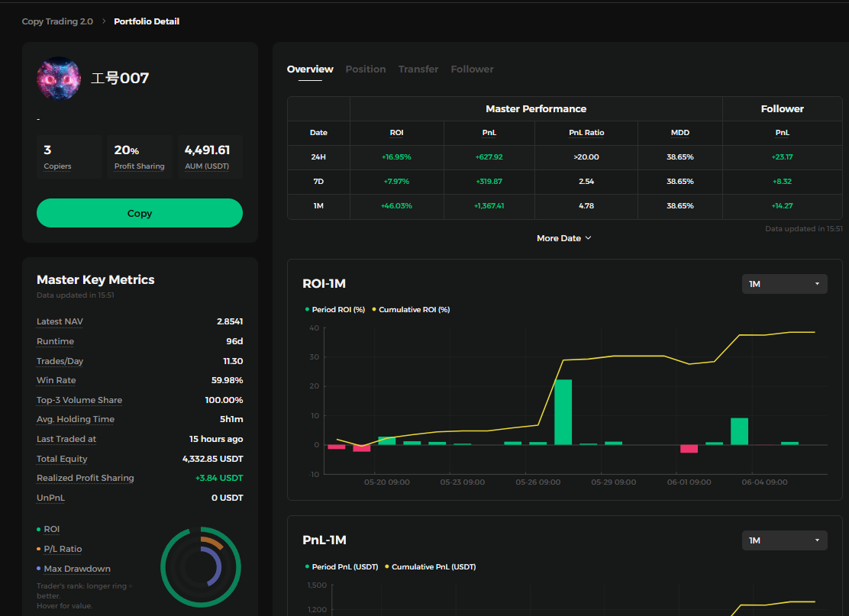This screenshot has height=616, width=849.
Task: Toggle the Cumulative PnL (USDT) legend
Action: pos(431,566)
